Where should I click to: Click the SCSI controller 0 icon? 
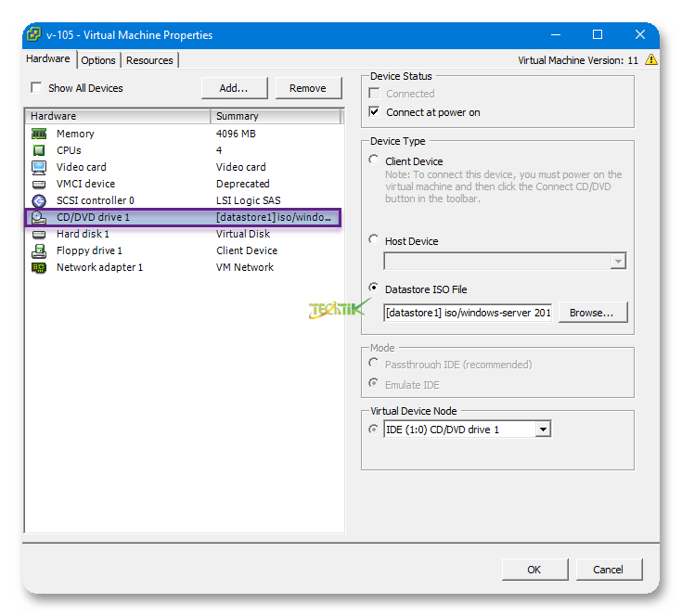39,200
